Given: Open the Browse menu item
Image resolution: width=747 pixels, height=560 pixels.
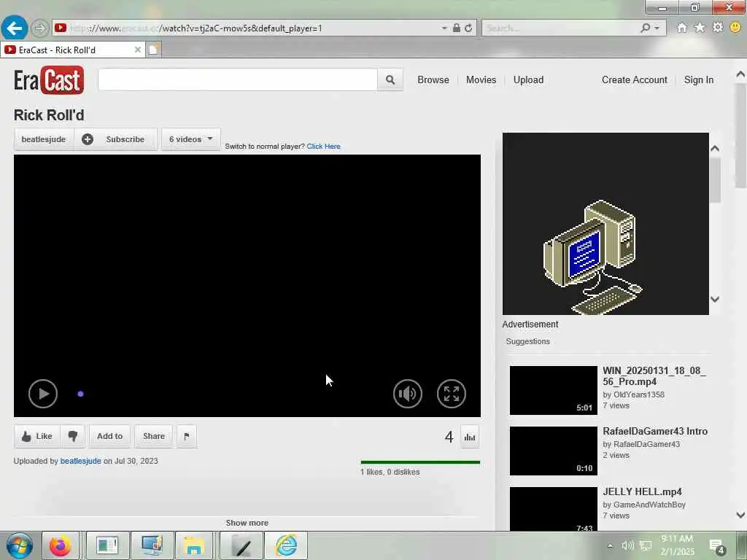Looking at the screenshot, I should (x=433, y=80).
